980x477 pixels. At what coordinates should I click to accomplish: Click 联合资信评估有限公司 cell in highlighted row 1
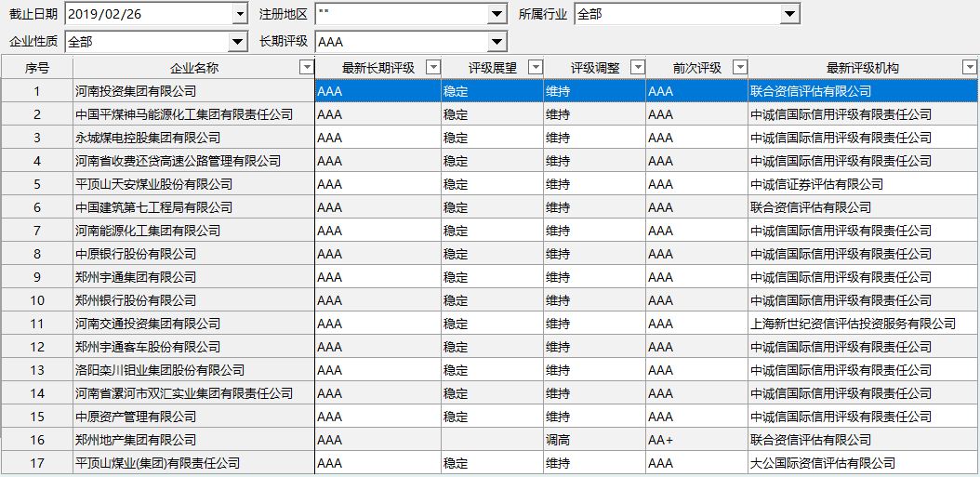click(863, 91)
